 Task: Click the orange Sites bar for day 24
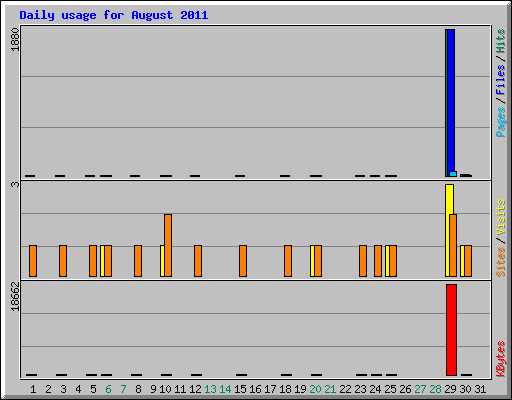(x=378, y=261)
